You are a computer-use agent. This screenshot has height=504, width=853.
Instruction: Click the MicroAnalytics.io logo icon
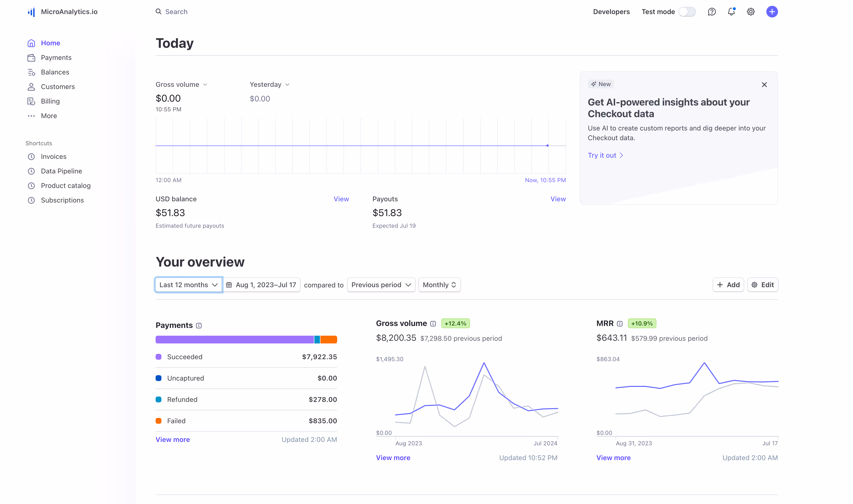click(31, 12)
